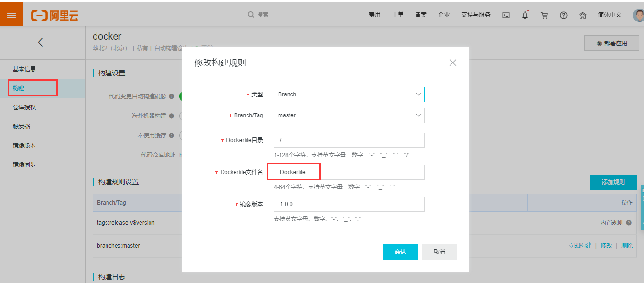Open the CloudShell terminal icon
The height and width of the screenshot is (283, 644).
coord(506,15)
